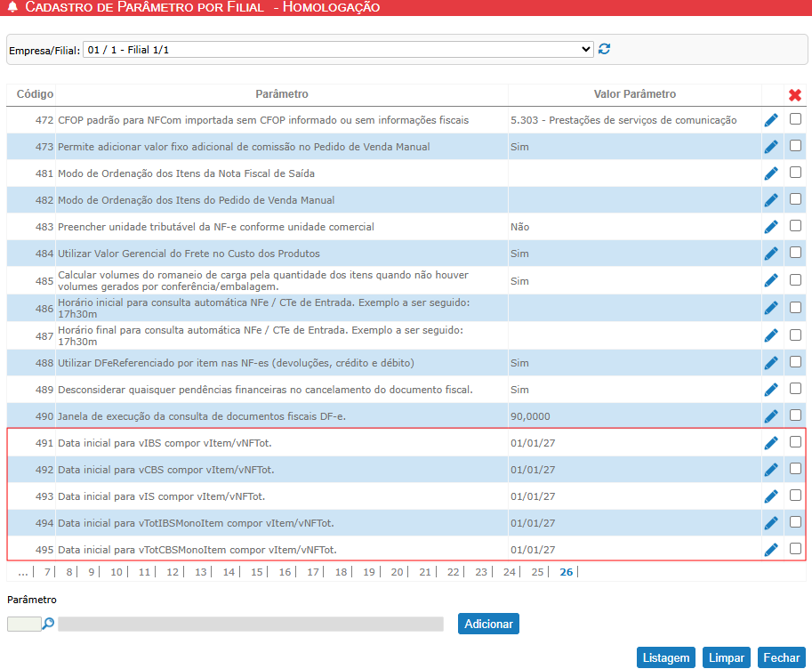The width and height of the screenshot is (812, 669).
Task: Open the Empresa/Filial dropdown
Action: 338,50
